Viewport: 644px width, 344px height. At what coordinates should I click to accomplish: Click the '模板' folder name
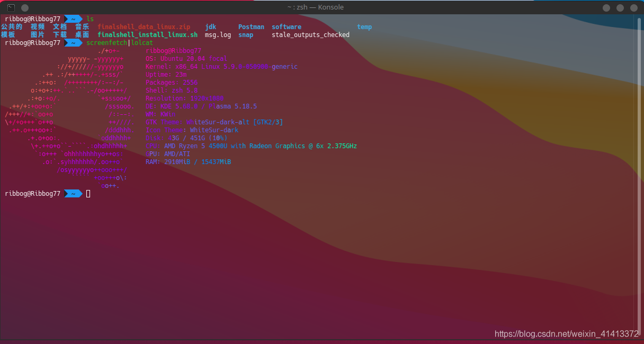point(8,35)
